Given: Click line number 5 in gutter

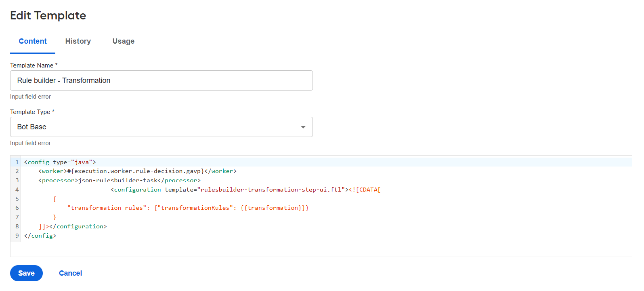Looking at the screenshot, I should click(17, 199).
